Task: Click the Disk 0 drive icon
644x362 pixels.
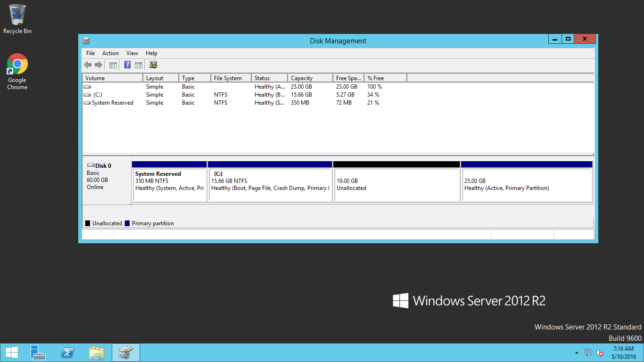Action: [91, 165]
